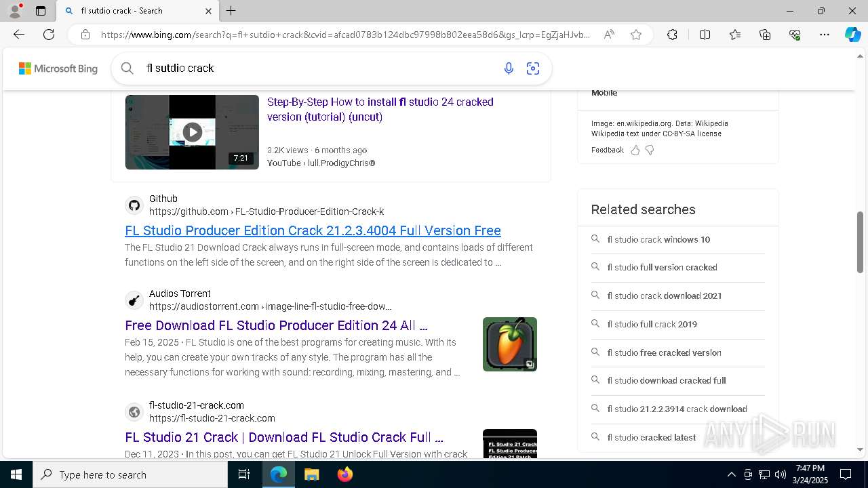The height and width of the screenshot is (488, 868).
Task: Click the browser profile icon
Action: point(15,11)
